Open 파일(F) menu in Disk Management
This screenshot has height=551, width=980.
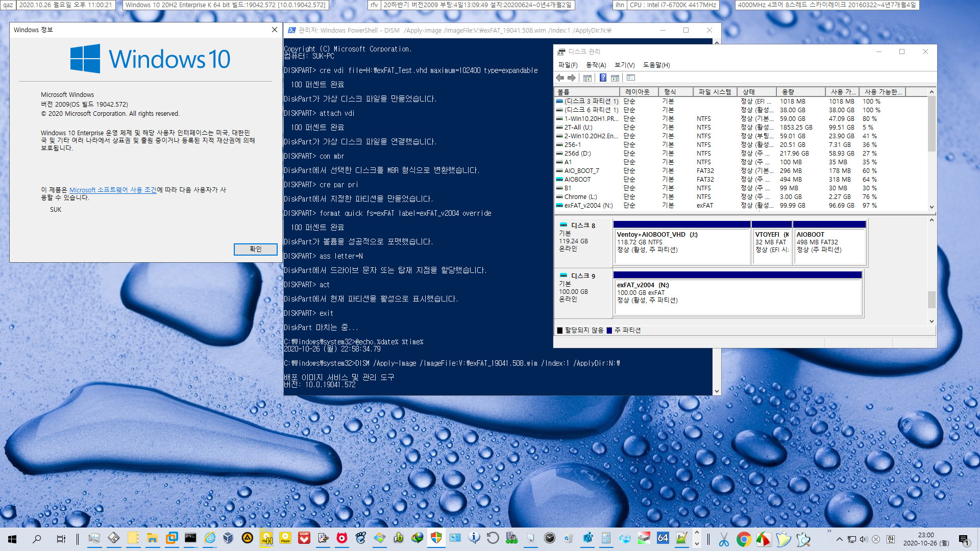(x=568, y=65)
